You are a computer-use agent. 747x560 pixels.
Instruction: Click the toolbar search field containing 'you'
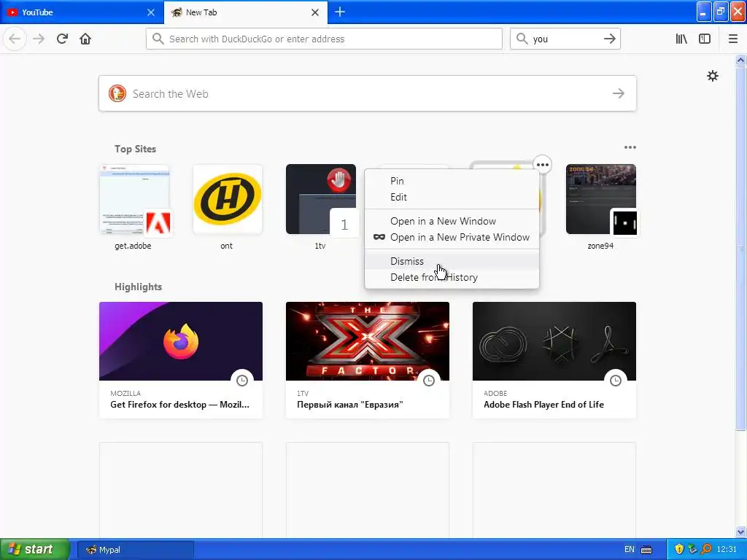pyautogui.click(x=565, y=39)
